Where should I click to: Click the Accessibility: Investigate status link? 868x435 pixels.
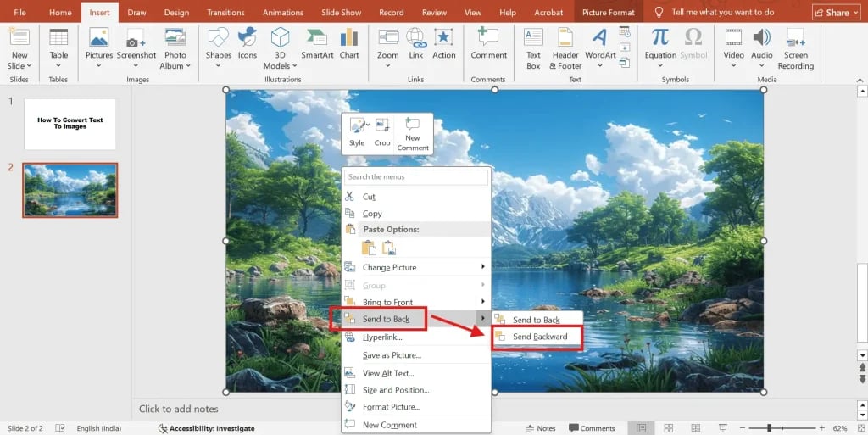pos(207,428)
